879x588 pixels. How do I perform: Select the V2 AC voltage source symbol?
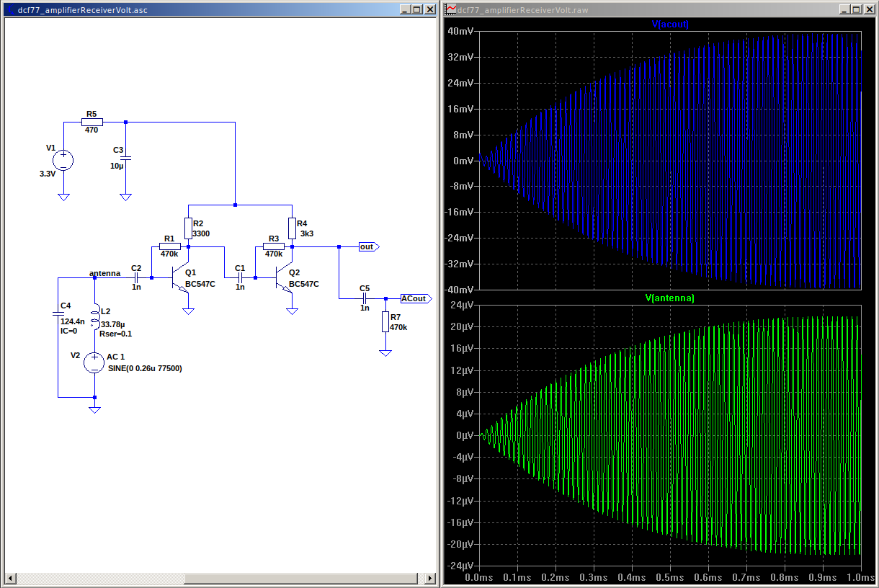[94, 362]
